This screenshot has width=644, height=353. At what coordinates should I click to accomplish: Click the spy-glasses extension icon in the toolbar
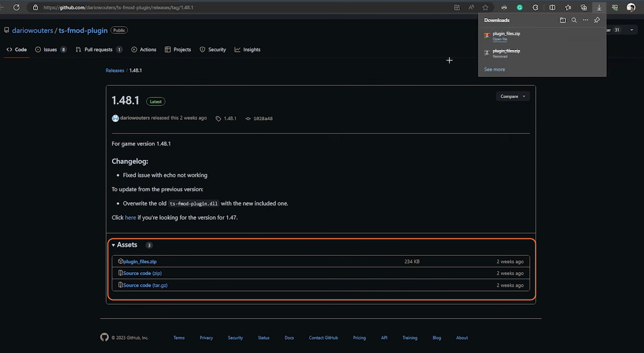click(504, 7)
